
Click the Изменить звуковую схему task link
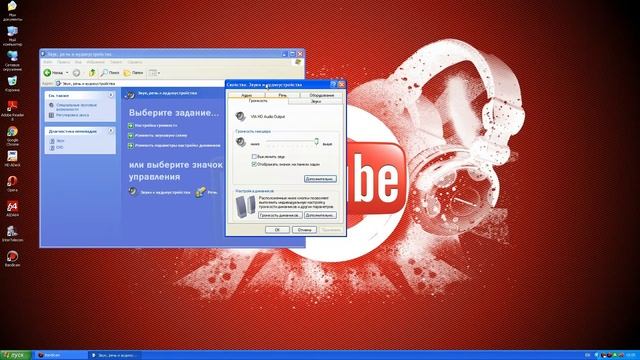pos(161,136)
